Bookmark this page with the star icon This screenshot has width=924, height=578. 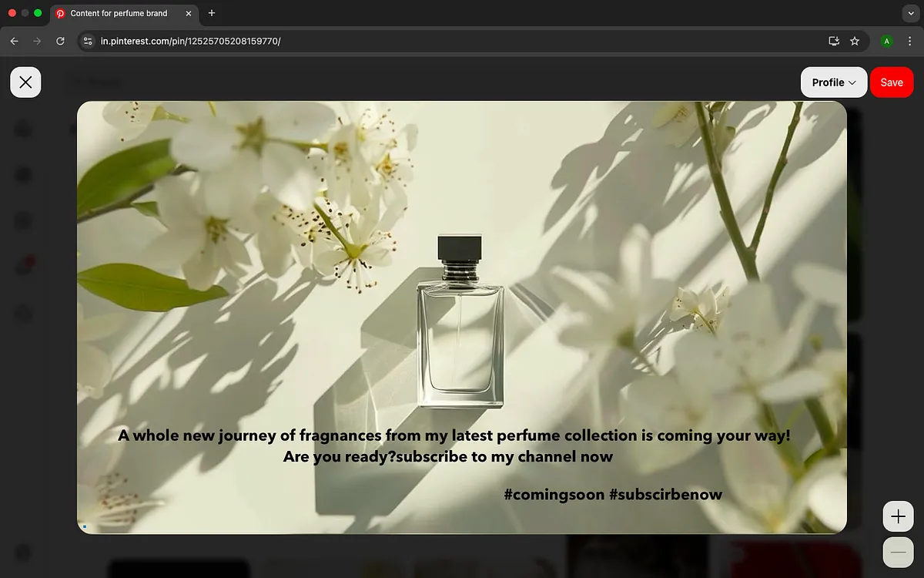click(x=855, y=41)
